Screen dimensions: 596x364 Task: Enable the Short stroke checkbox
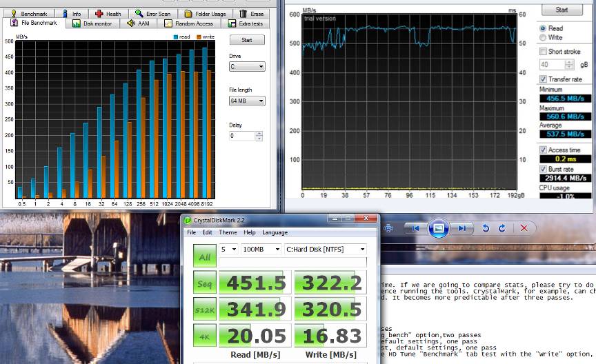[543, 51]
